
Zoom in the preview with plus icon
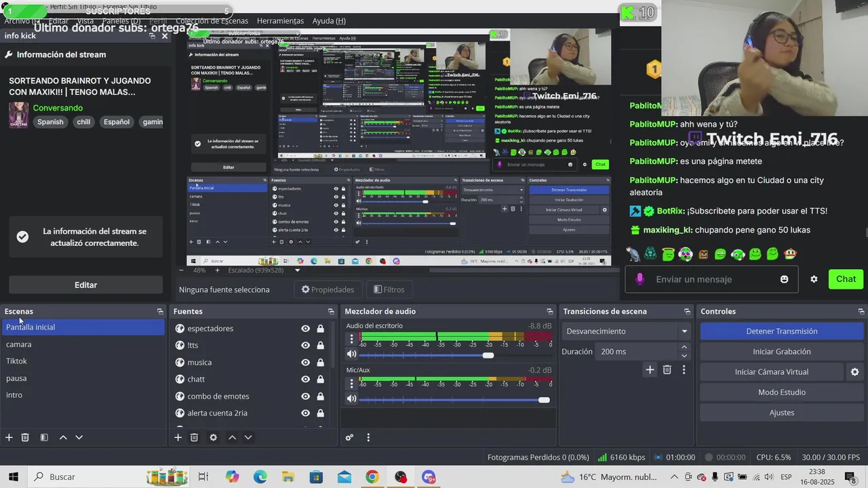coord(217,270)
